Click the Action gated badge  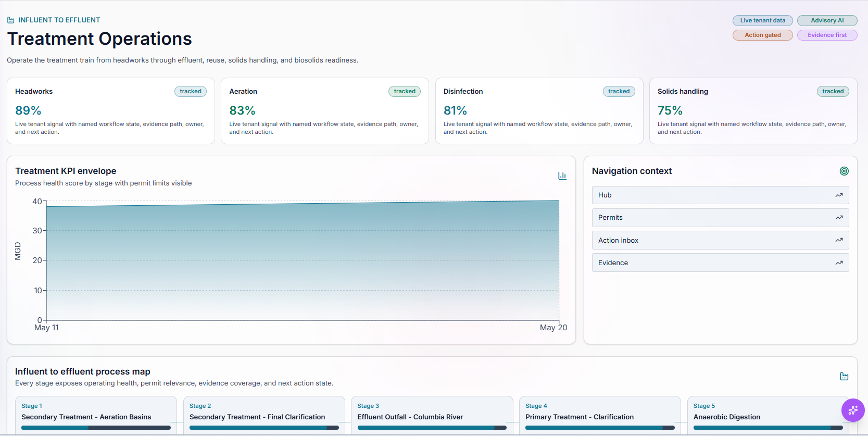tap(763, 35)
